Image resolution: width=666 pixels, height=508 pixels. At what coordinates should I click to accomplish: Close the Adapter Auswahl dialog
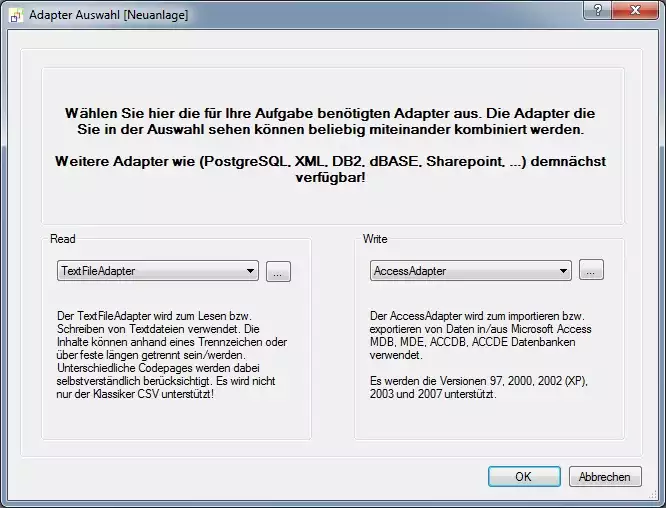click(x=634, y=10)
